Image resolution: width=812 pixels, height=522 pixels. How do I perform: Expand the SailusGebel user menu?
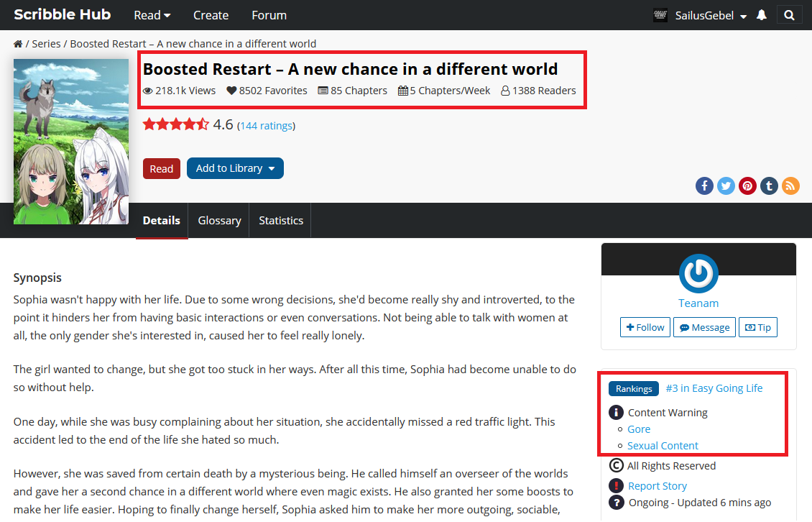coord(710,16)
